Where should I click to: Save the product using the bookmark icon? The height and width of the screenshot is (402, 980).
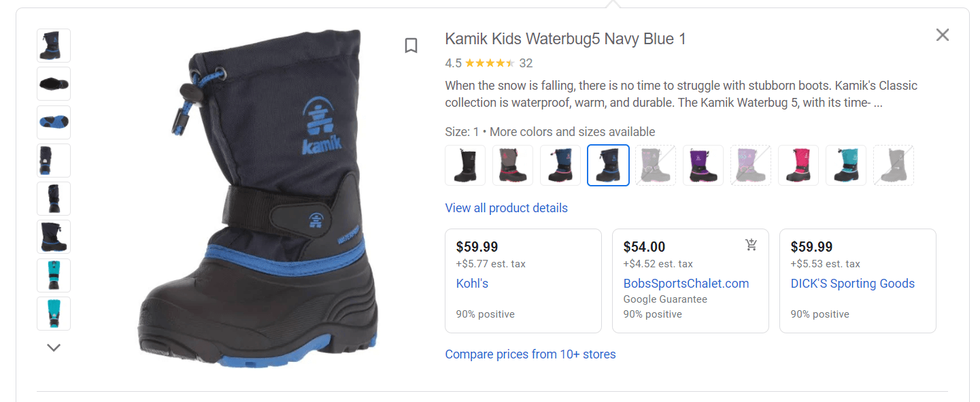[x=411, y=45]
